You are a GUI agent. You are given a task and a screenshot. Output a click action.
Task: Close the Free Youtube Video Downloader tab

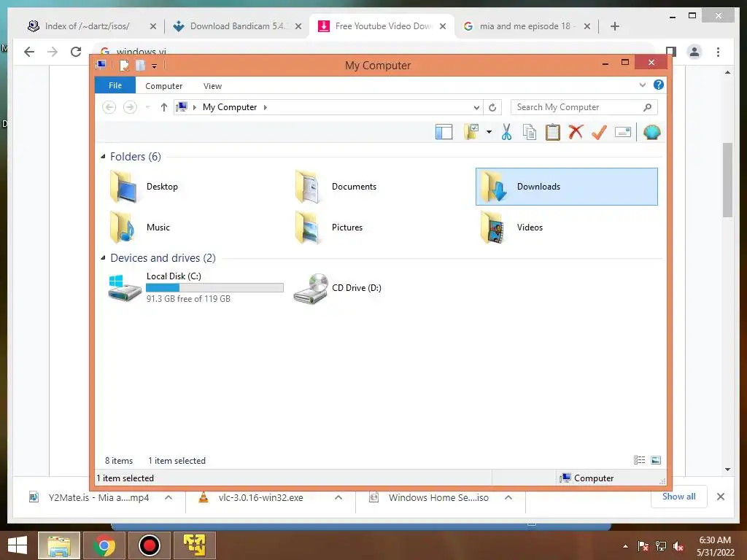click(443, 26)
